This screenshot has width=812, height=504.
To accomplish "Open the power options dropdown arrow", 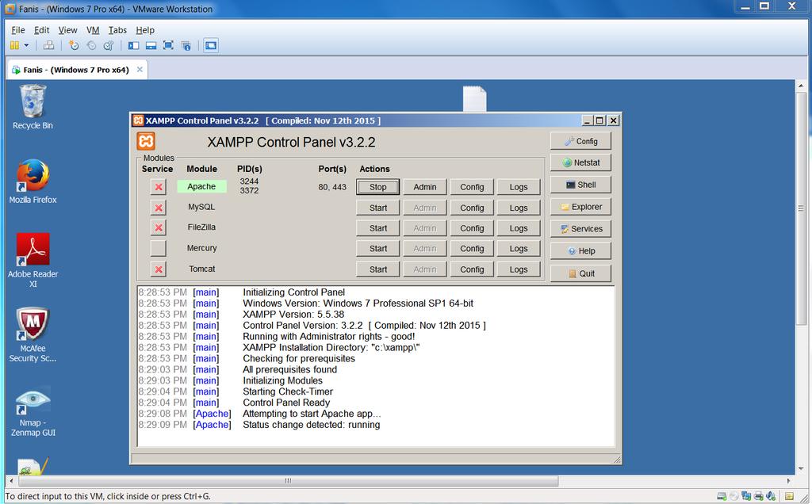I will 26,45.
